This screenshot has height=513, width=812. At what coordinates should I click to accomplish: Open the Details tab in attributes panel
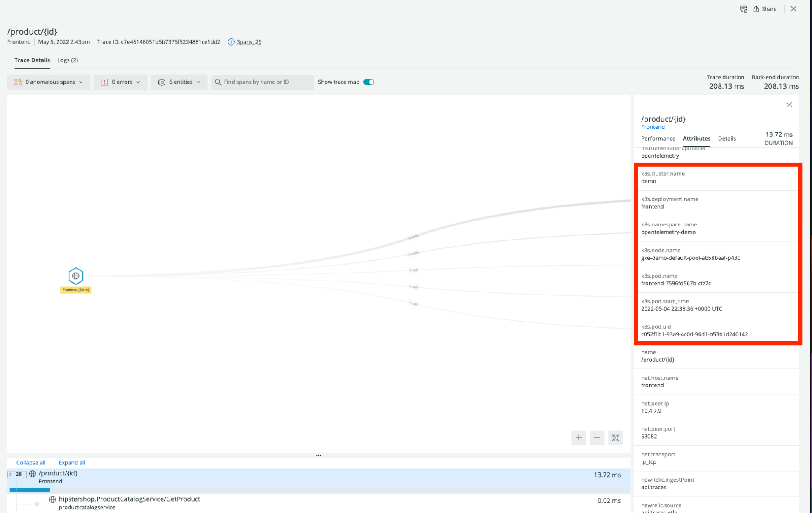[x=727, y=139]
